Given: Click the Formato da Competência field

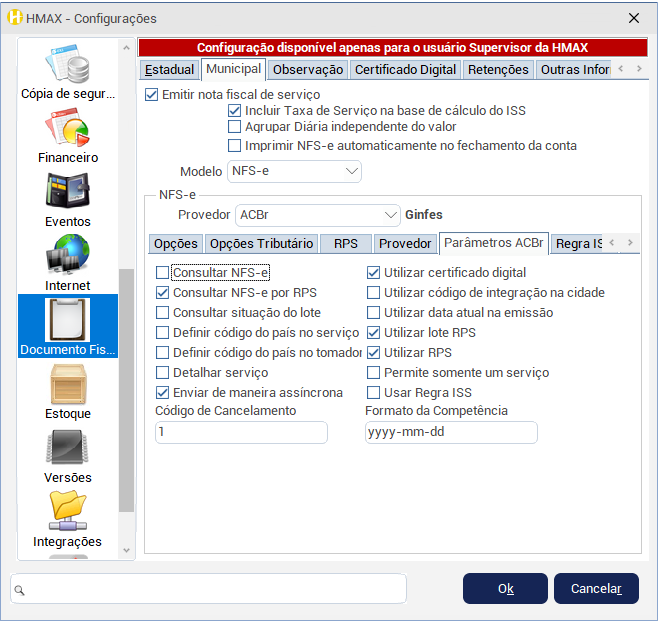Looking at the screenshot, I should (x=451, y=432).
